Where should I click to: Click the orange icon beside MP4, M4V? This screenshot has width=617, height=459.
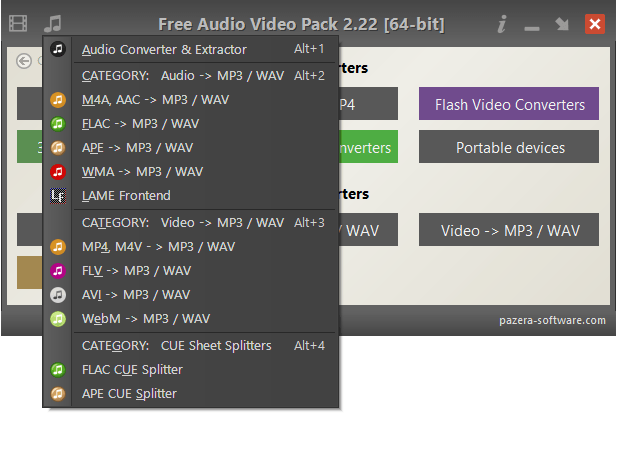pyautogui.click(x=58, y=247)
